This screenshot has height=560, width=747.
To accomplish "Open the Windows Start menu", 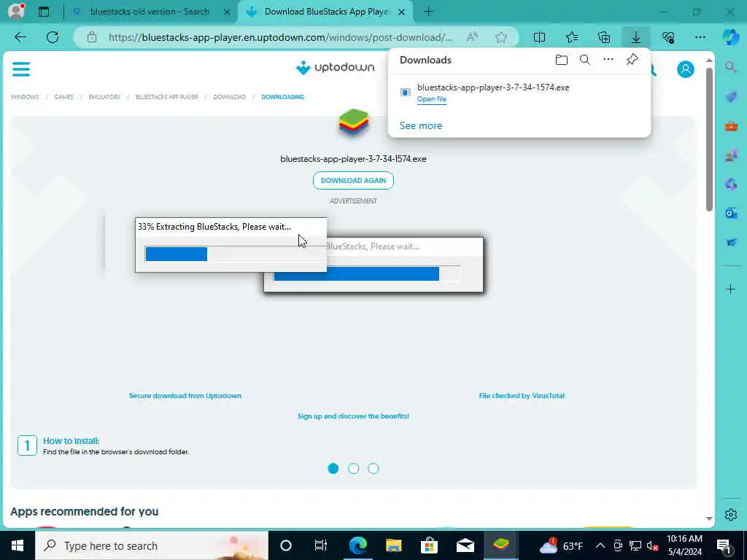I will click(x=18, y=545).
